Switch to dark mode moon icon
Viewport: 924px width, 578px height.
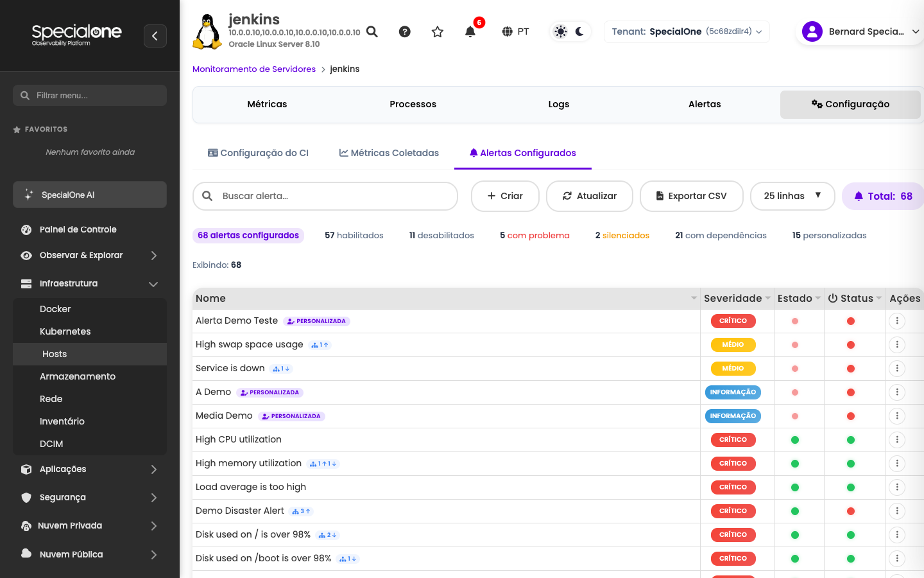[580, 31]
